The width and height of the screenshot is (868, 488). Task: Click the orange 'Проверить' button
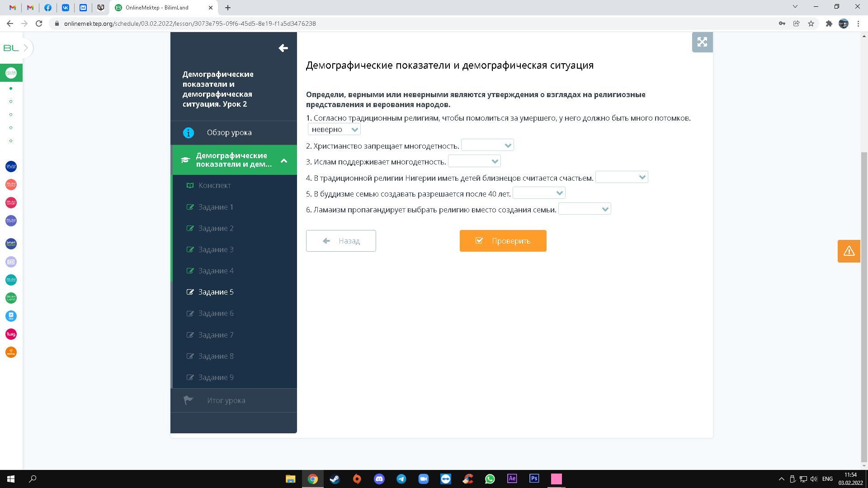tap(503, 241)
